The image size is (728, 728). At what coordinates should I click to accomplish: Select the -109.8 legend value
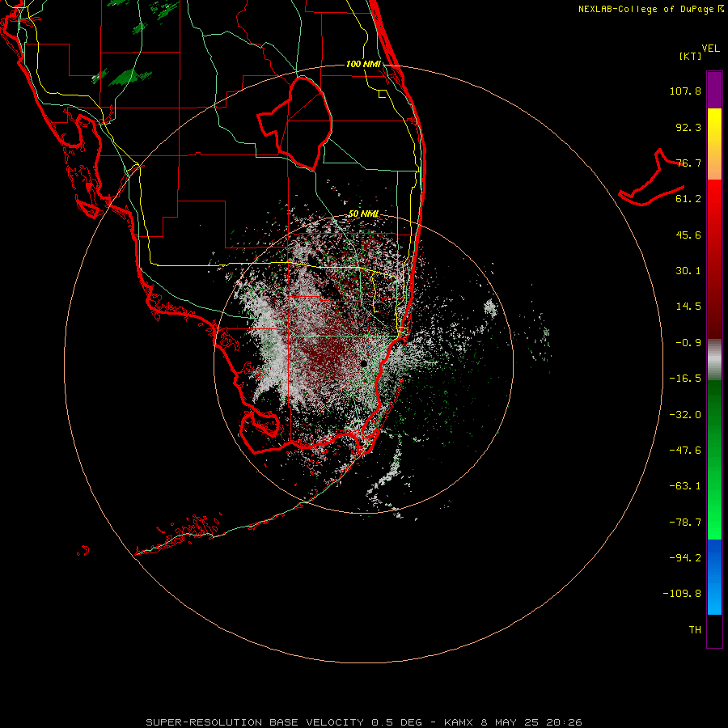[682, 594]
